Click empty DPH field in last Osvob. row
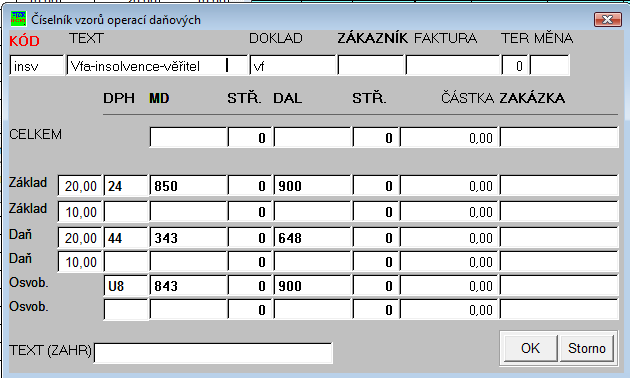 point(126,310)
